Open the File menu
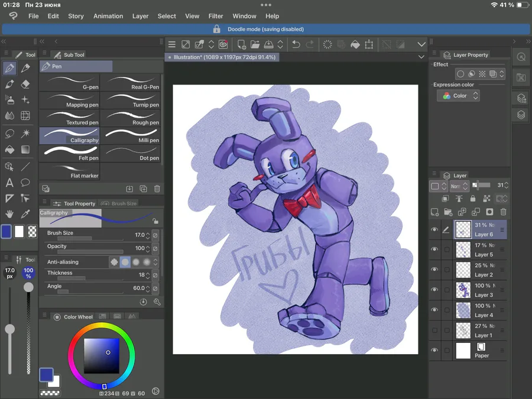 [x=33, y=16]
